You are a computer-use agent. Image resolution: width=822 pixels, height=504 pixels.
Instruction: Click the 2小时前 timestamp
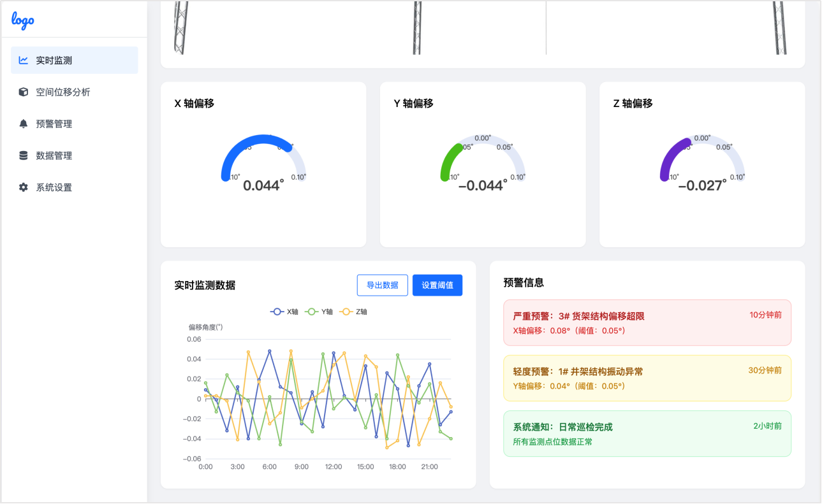pyautogui.click(x=767, y=426)
